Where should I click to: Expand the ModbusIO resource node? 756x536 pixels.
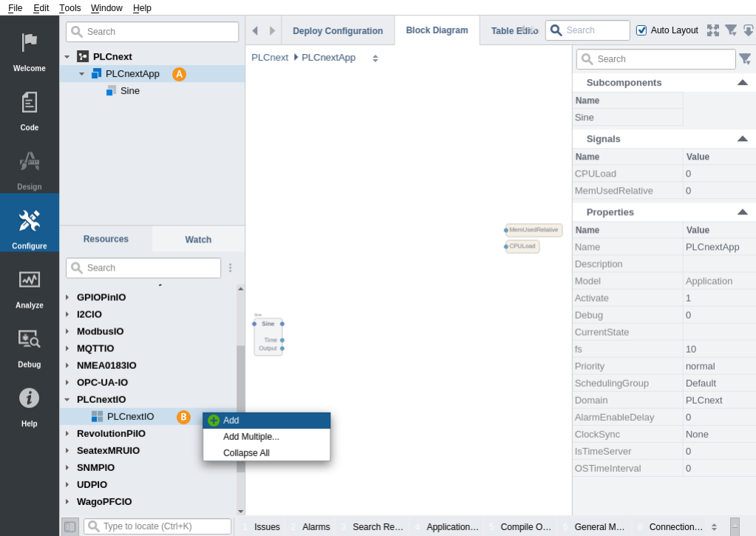coord(67,331)
